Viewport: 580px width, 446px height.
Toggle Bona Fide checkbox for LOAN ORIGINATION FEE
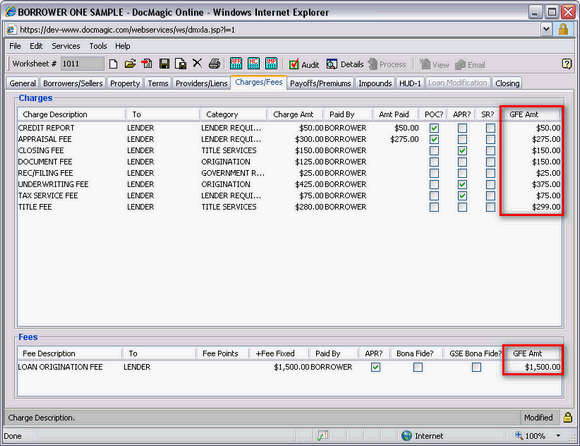point(418,367)
